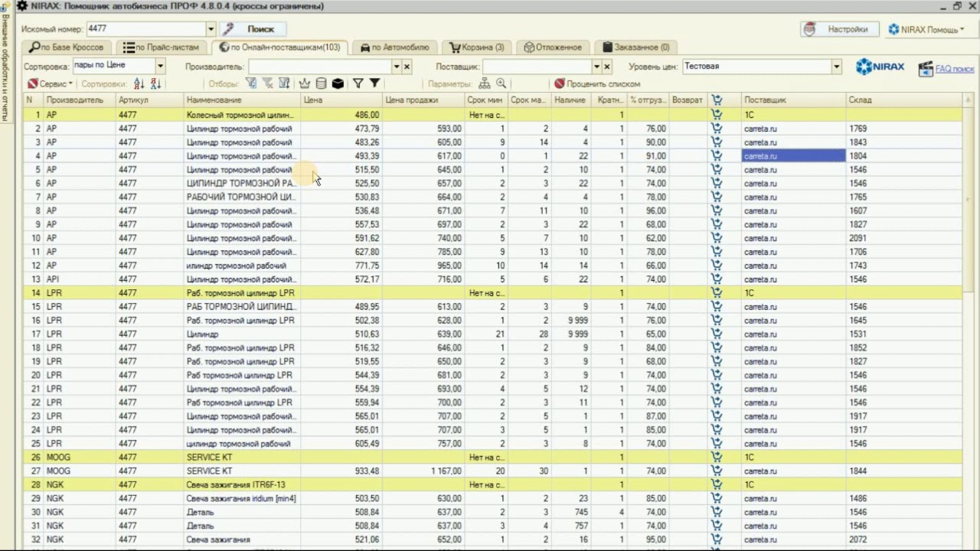
Task: Click the database cylinder filter icon
Action: pos(321,83)
